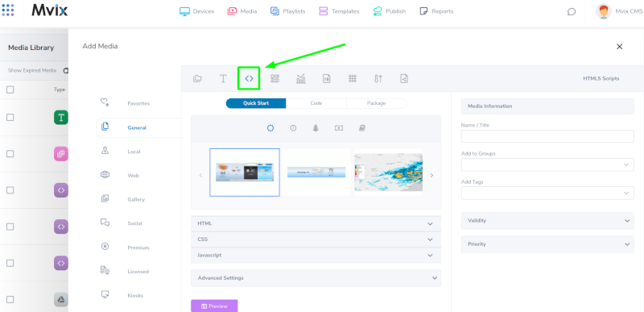
Task: Choose the money bill quick start category
Action: coord(338,128)
